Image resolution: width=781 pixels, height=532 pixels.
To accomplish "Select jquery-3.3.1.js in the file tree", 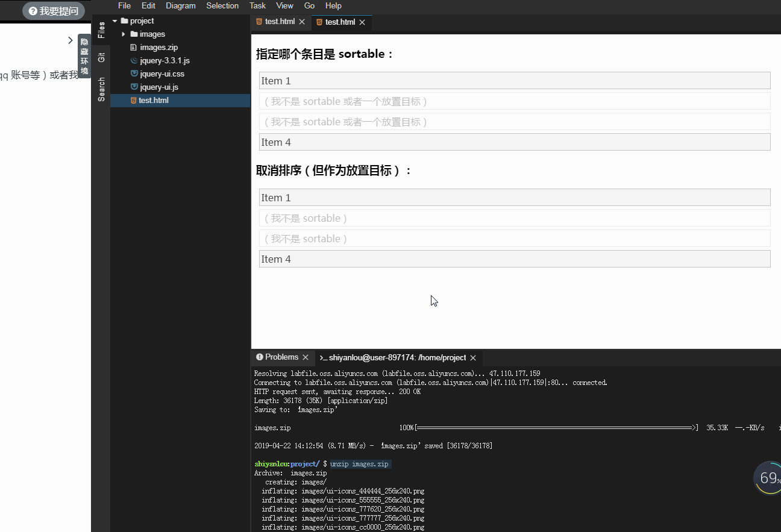I will coord(180,61).
